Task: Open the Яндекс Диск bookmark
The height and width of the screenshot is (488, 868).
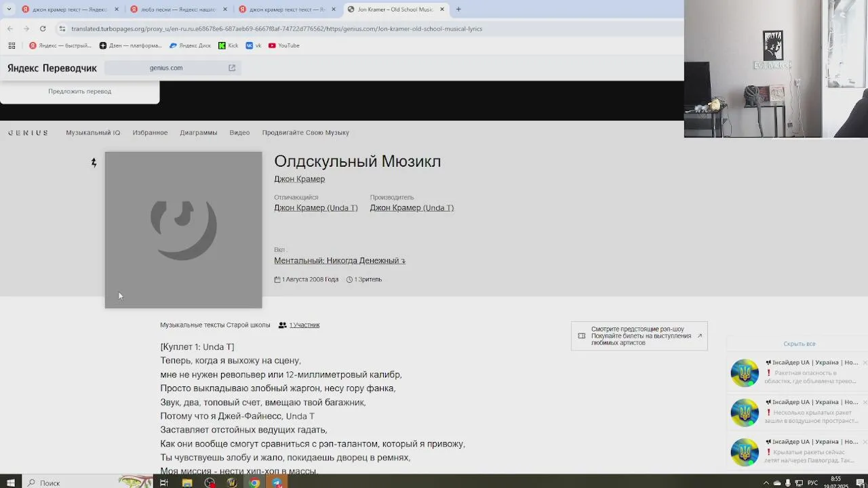Action: click(x=191, y=45)
